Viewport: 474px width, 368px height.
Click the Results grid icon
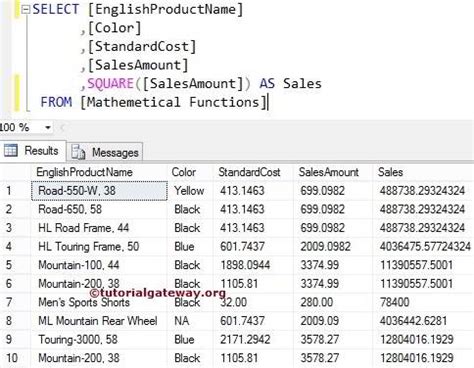(11, 151)
